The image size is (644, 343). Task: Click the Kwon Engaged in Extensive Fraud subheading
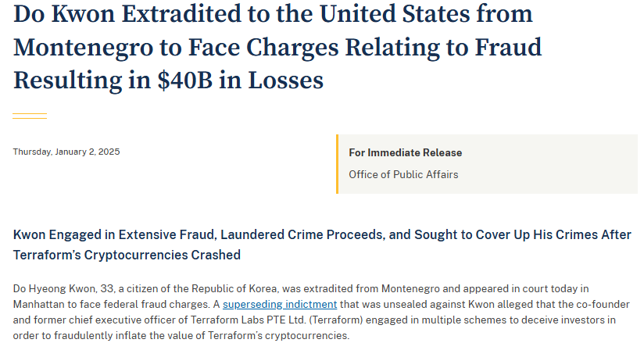[322, 245]
